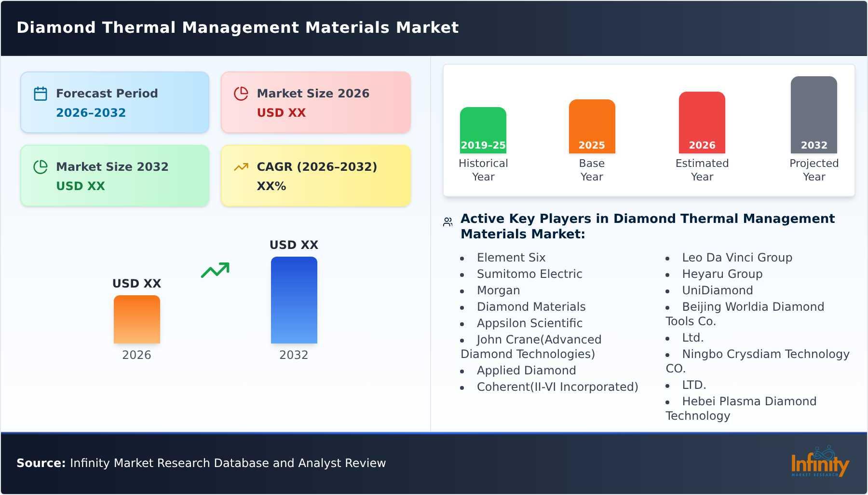Click 'Appsilon Scientific' in the players list
Viewport: 868px width, 495px height.
pos(529,323)
